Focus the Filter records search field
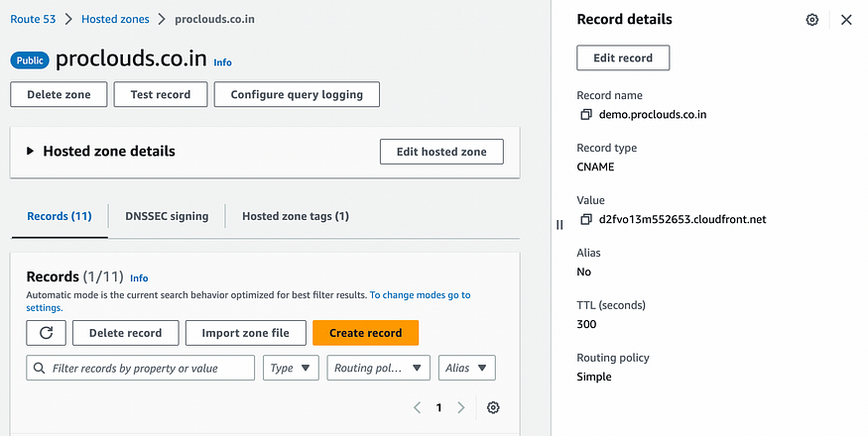Viewport: 868px width, 436px height. [x=140, y=368]
